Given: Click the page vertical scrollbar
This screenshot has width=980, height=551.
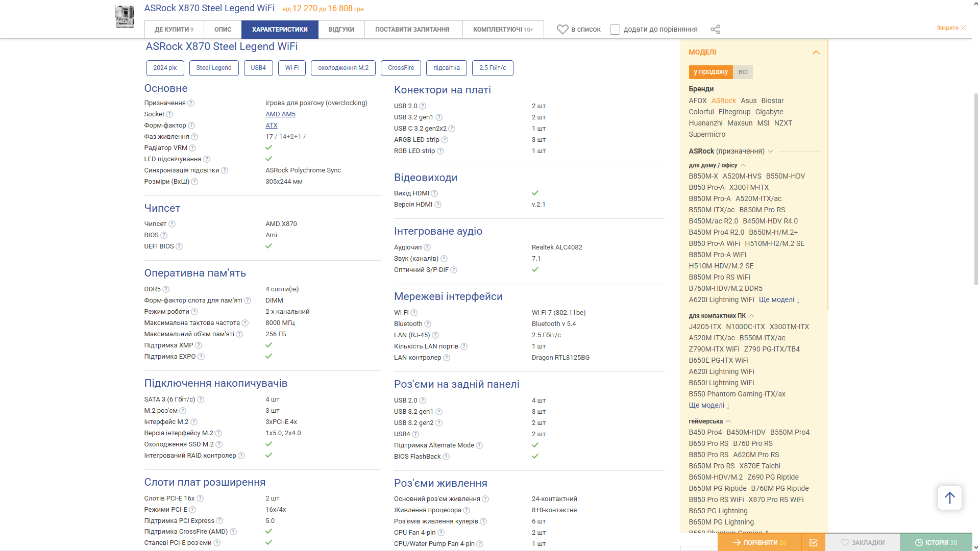Looking at the screenshot, I should [x=976, y=189].
